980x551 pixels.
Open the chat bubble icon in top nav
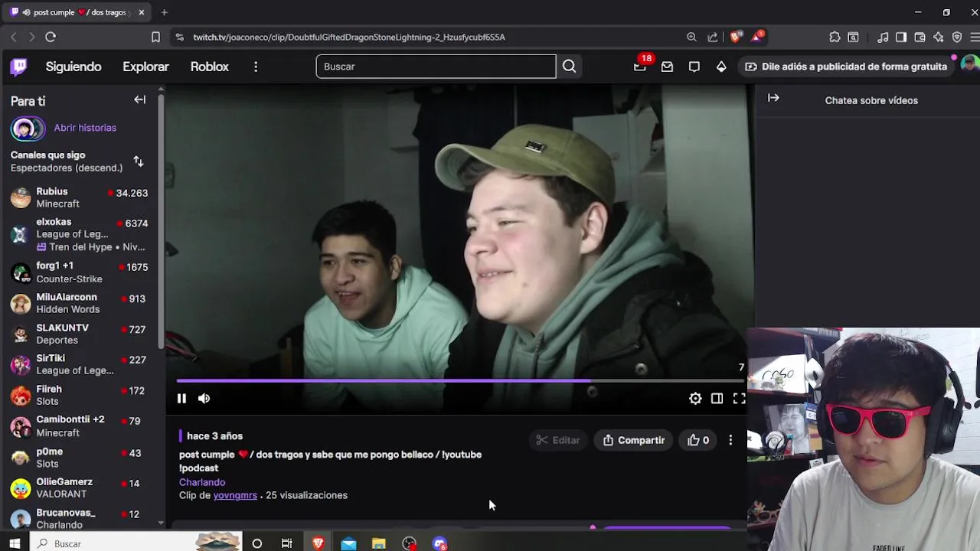coord(694,67)
